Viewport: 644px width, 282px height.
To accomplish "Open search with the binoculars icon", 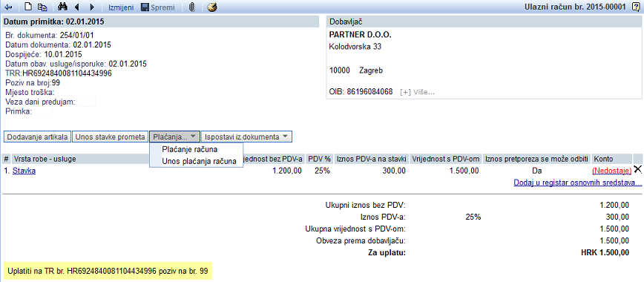I will (x=62, y=7).
